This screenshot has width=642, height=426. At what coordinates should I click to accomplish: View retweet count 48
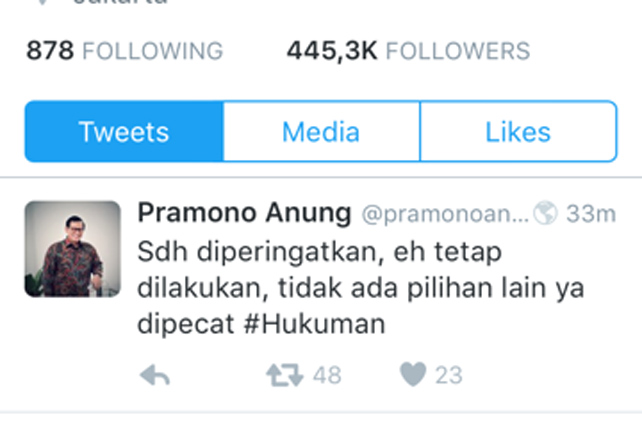click(x=327, y=375)
